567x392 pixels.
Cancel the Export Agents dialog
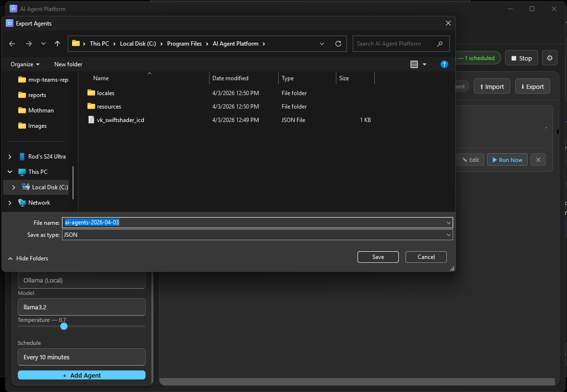pos(426,257)
